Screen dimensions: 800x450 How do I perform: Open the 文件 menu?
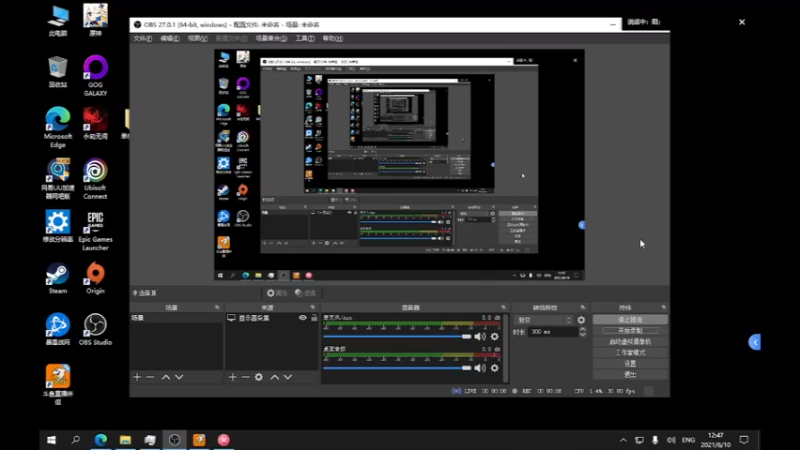coord(142,39)
